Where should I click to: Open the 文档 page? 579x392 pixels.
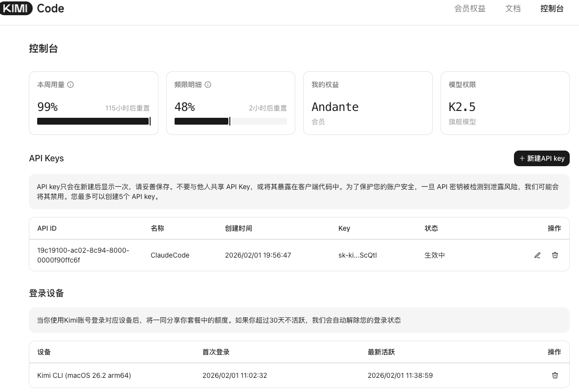[x=513, y=8]
